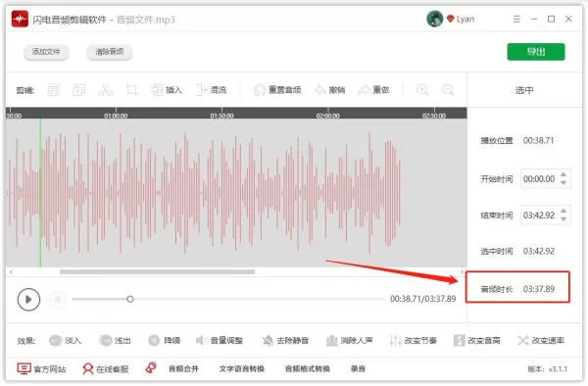Screen dimensions: 588x386
Task: Click the 选中 panel header
Action: 524,90
